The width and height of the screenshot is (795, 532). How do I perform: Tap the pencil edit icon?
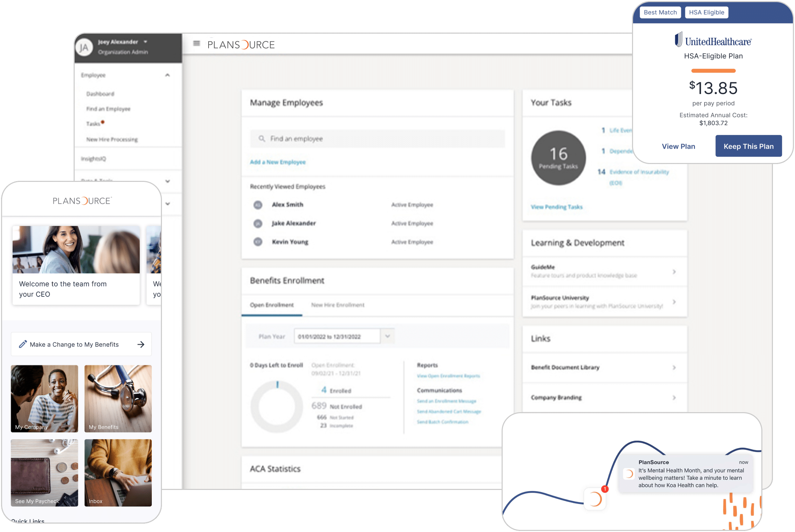pyautogui.click(x=23, y=344)
